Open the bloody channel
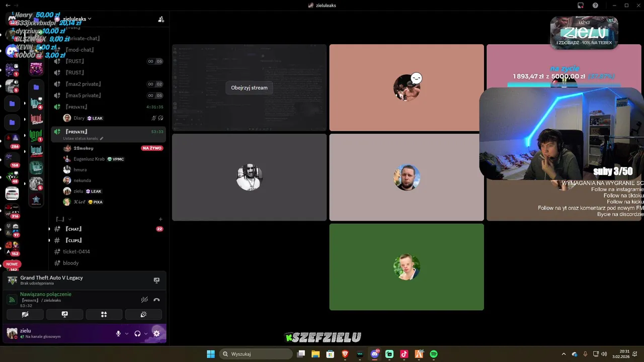This screenshot has width=644, height=362. pyautogui.click(x=108, y=263)
